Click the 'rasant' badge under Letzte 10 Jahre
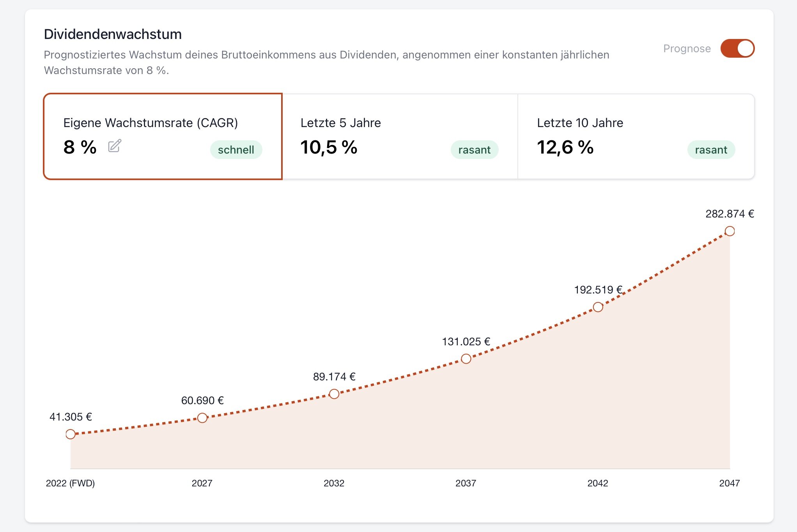Image resolution: width=797 pixels, height=532 pixels. tap(711, 150)
